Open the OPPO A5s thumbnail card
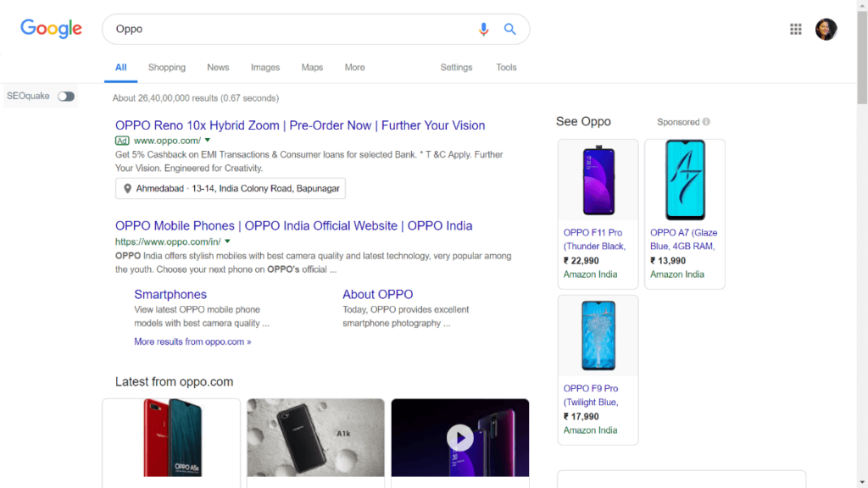 coord(171,438)
